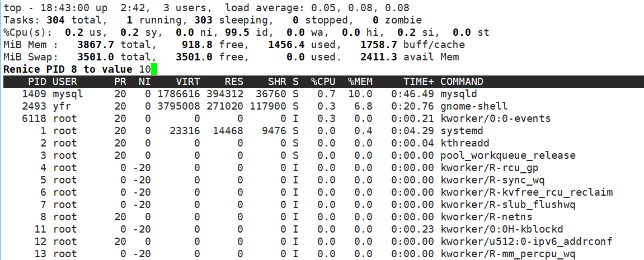Click the 1456.4 used memory value
Viewport: 644px width, 260px height.
click(x=286, y=45)
